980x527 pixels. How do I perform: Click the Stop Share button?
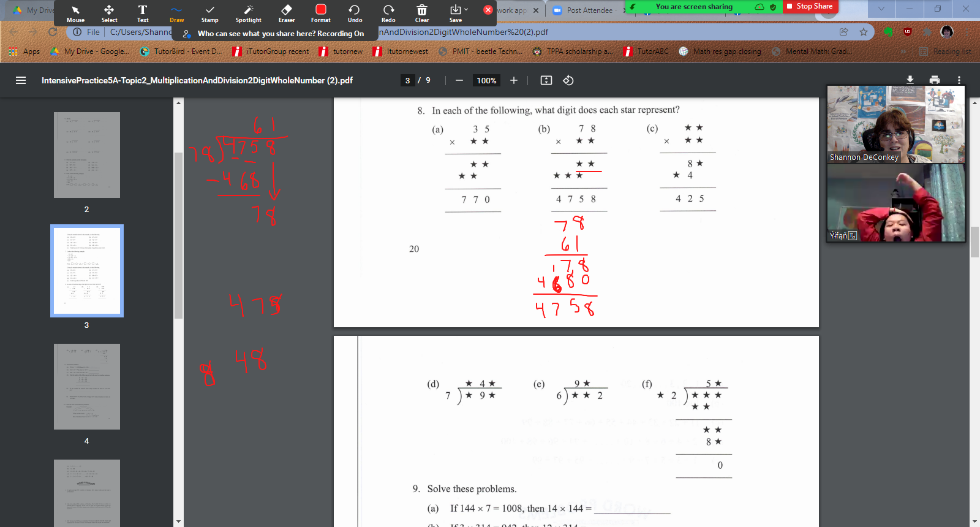810,6
